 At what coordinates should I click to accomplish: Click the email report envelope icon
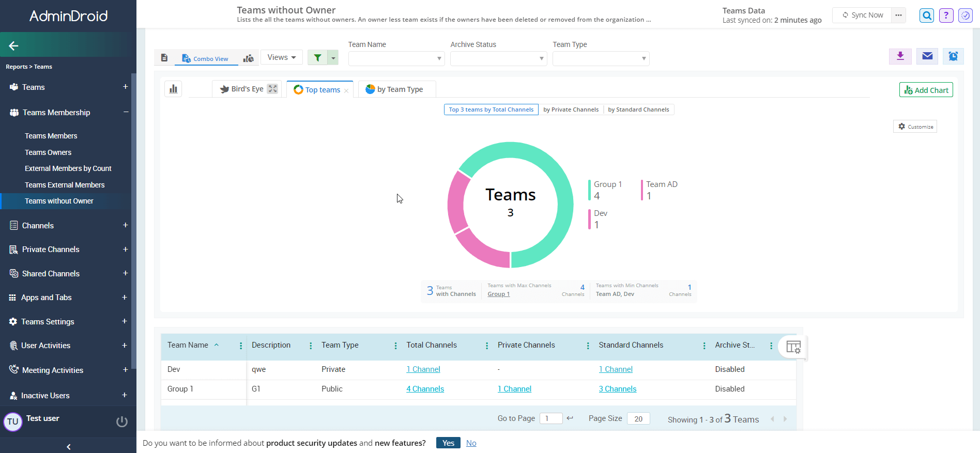point(927,56)
